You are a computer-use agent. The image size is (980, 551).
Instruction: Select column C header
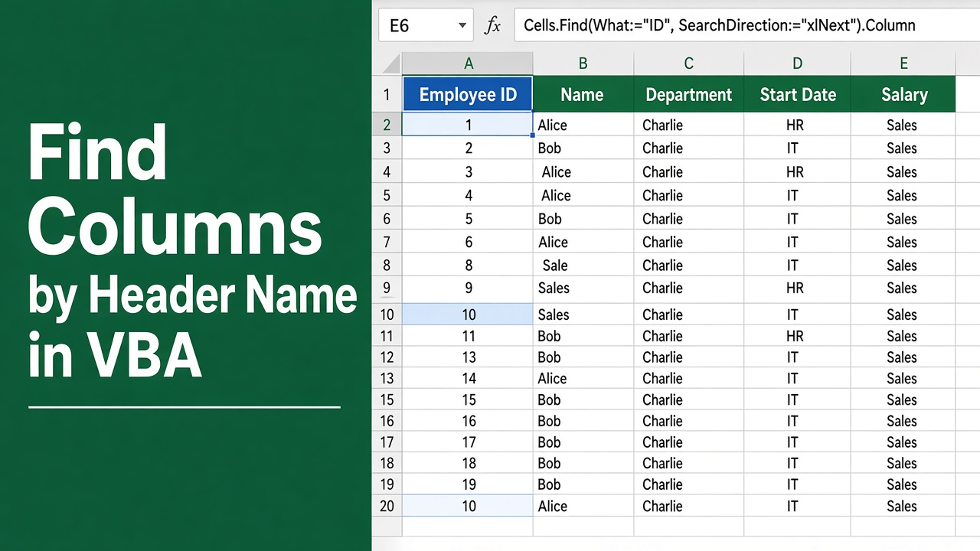688,64
